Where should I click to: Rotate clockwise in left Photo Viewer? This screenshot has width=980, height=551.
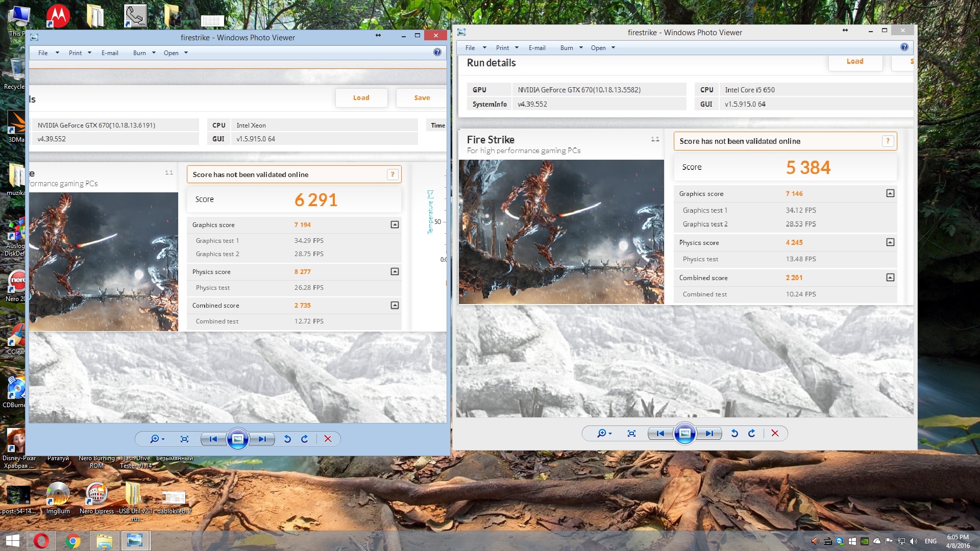(x=305, y=439)
